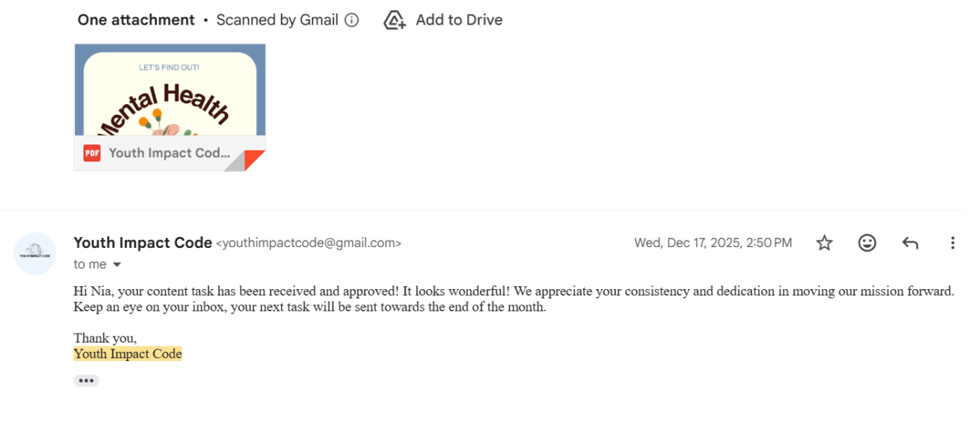Click the folded red corner of attachment
This screenshot has height=423, width=980.
click(253, 160)
